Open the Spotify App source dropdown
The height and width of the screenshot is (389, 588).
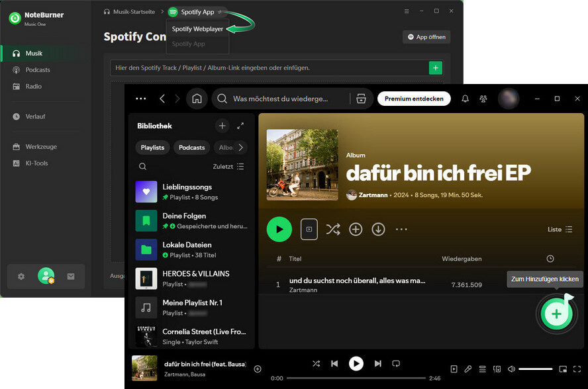point(197,12)
